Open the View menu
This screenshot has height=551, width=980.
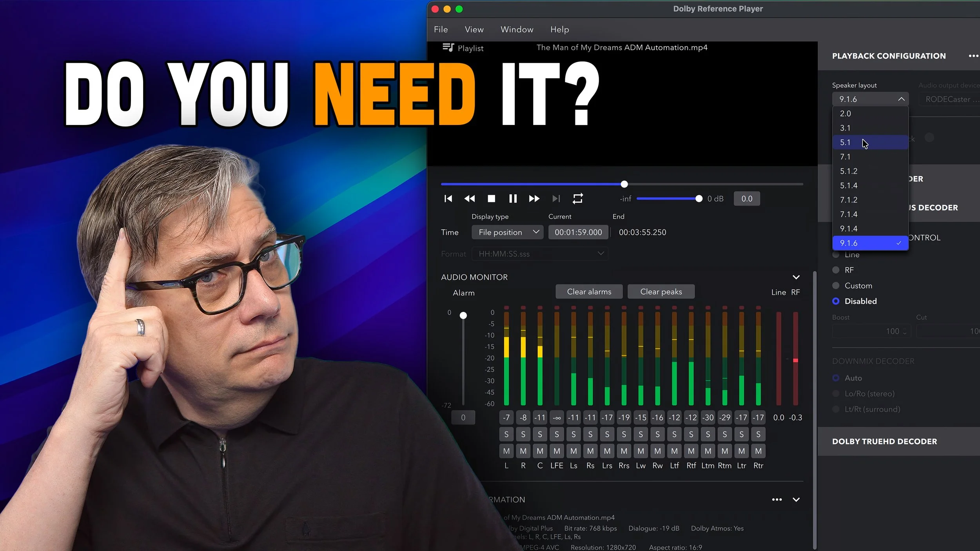tap(474, 29)
